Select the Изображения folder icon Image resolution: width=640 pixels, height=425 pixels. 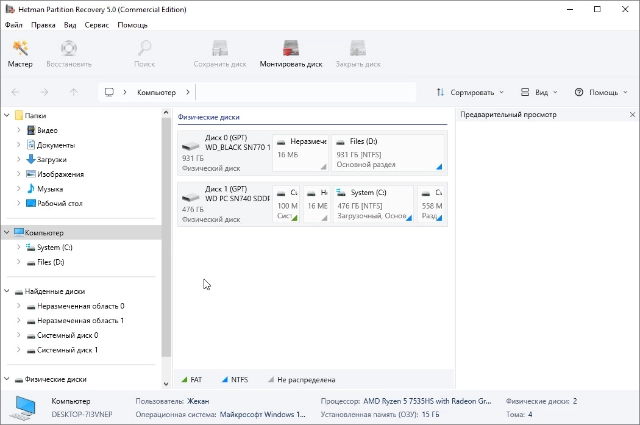point(31,174)
